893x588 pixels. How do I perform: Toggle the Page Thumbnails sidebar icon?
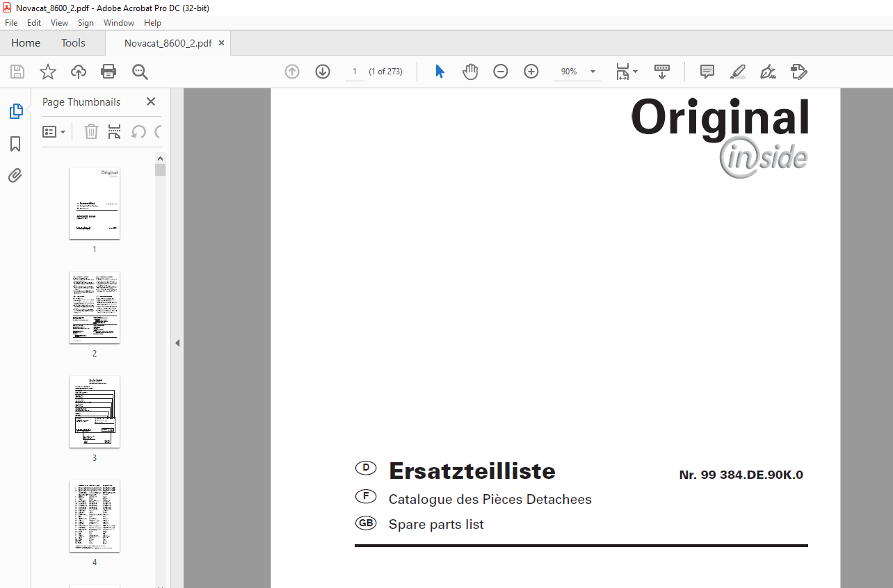click(15, 111)
